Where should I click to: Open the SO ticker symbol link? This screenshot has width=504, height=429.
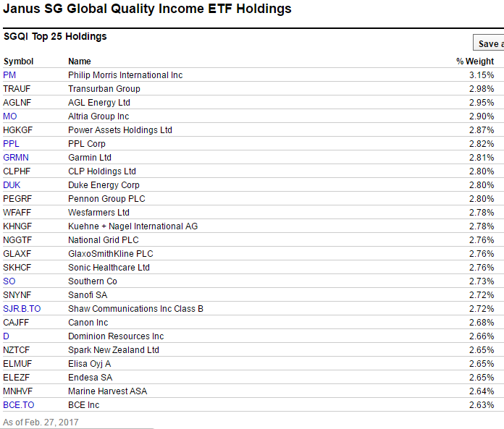click(x=9, y=281)
